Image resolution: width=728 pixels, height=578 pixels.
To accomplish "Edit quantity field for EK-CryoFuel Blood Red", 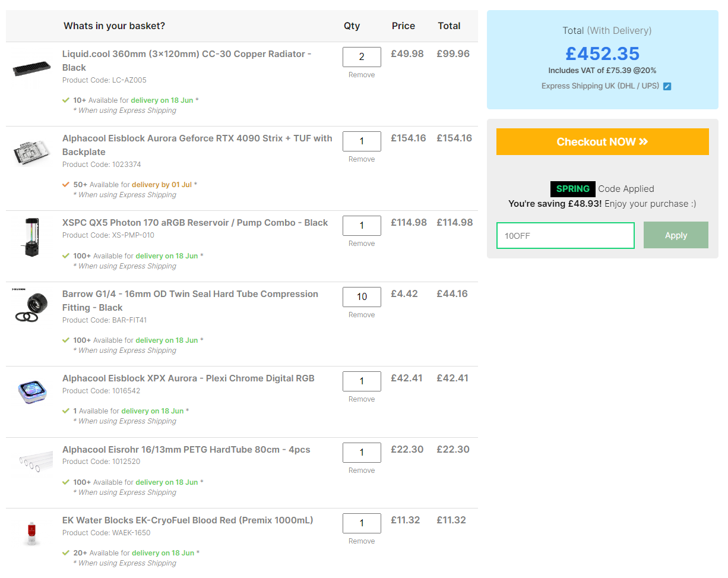I will coord(362,523).
